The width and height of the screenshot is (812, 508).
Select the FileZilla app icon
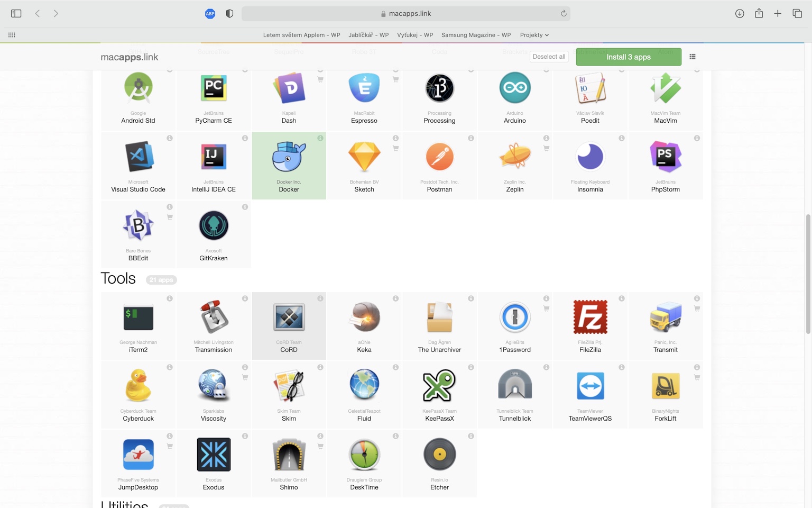tap(590, 317)
